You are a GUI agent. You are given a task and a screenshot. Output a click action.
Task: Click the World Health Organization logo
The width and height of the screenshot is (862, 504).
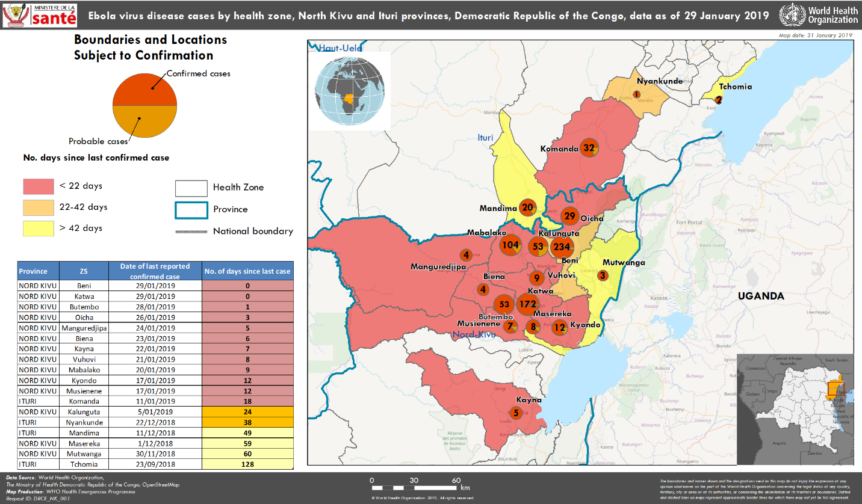(x=818, y=15)
